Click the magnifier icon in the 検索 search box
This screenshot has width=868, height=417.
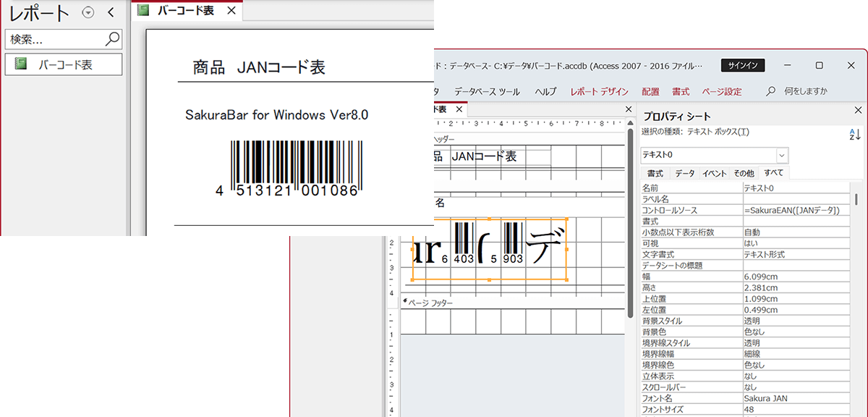[112, 38]
